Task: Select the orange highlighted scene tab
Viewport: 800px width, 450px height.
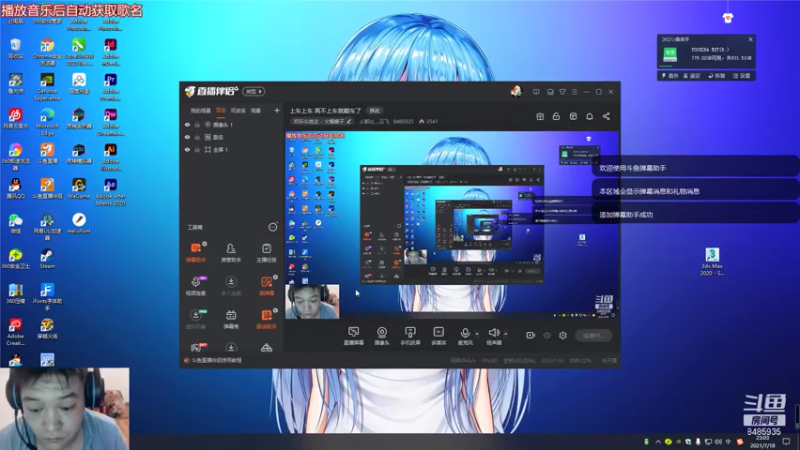Action: pyautogui.click(x=220, y=110)
